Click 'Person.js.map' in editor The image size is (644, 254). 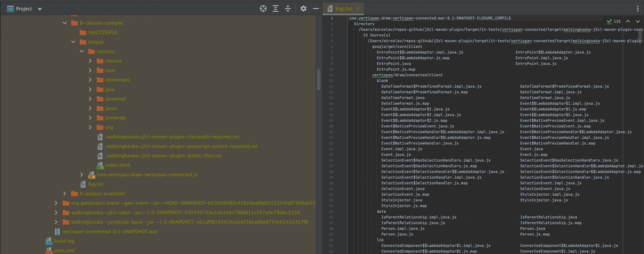(x=535, y=235)
